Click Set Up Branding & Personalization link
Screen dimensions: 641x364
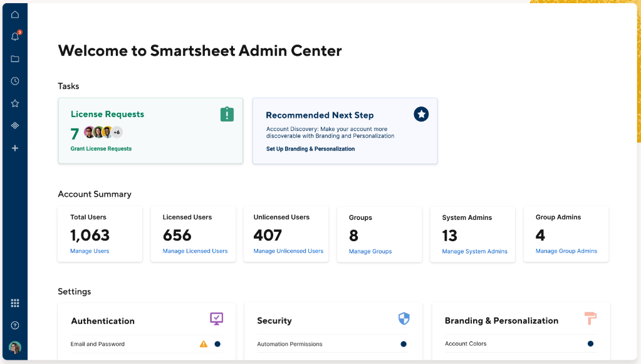310,149
